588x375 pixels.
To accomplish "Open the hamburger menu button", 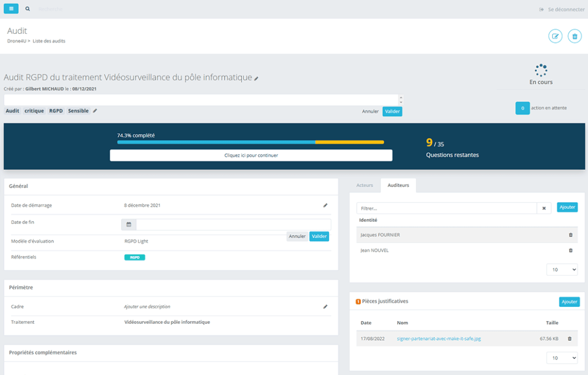I will click(x=11, y=9).
